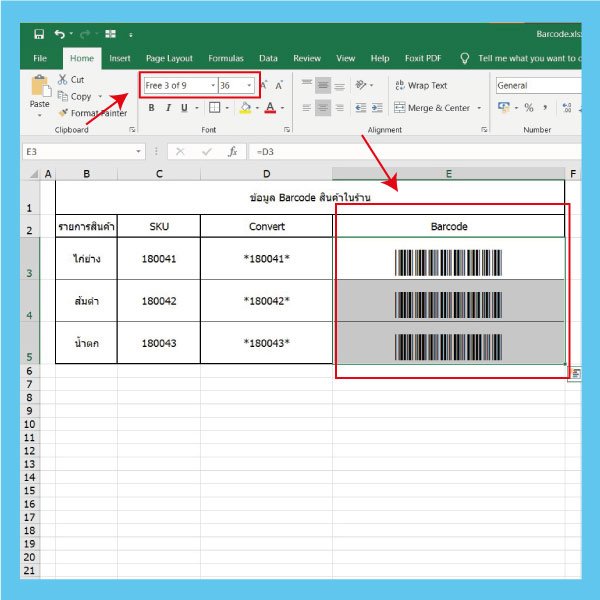The width and height of the screenshot is (600, 600).
Task: Open the File tab
Action: [x=40, y=58]
